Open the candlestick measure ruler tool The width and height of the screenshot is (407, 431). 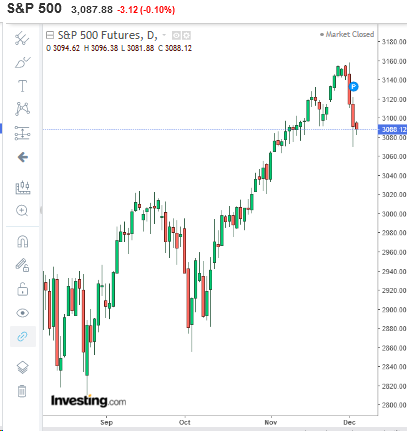tap(23, 187)
